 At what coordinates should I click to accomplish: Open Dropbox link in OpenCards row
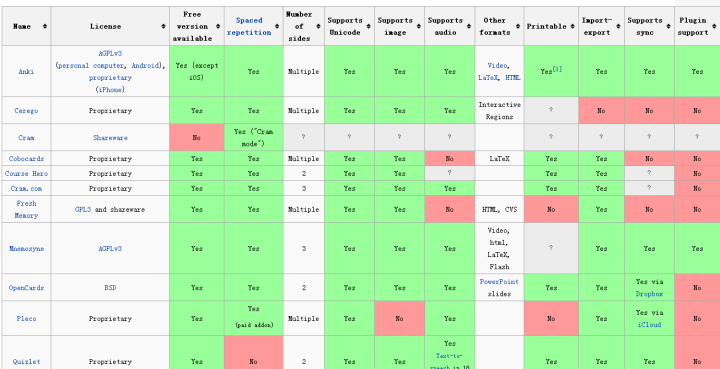click(x=649, y=294)
